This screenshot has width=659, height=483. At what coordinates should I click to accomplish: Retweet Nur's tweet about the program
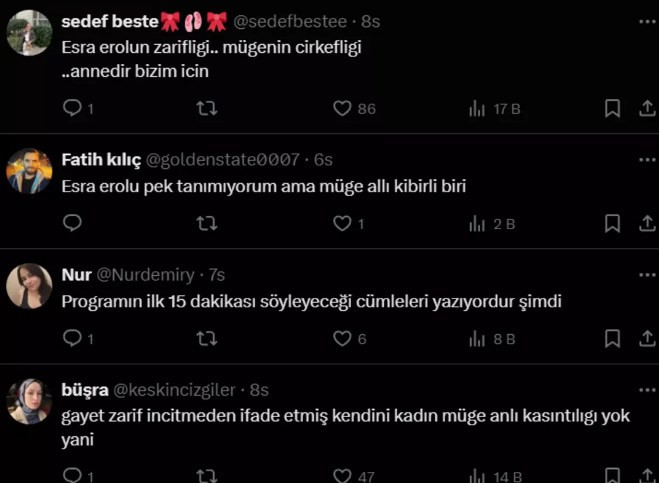pos(207,339)
